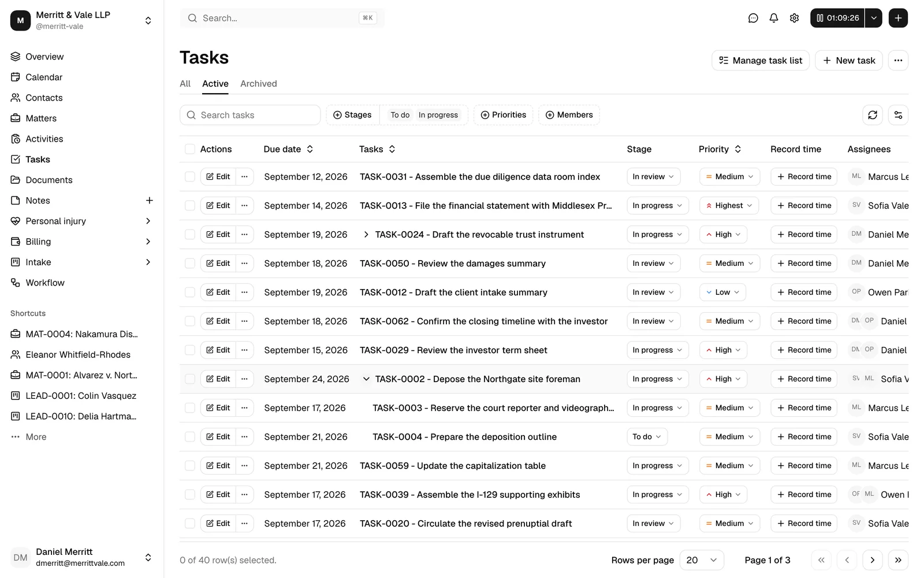The height and width of the screenshot is (578, 924).
Task: Open the Rows per page dropdown
Action: pyautogui.click(x=702, y=560)
